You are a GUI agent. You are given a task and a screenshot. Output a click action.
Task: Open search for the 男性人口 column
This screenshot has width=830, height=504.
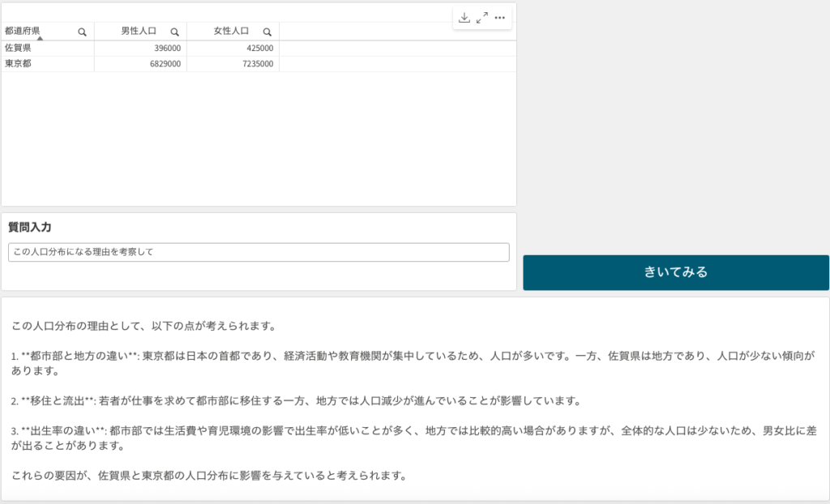coord(174,32)
